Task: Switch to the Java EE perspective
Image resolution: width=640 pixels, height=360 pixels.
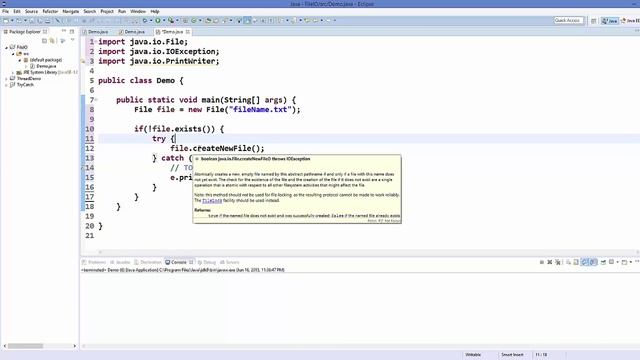Action: click(630, 20)
